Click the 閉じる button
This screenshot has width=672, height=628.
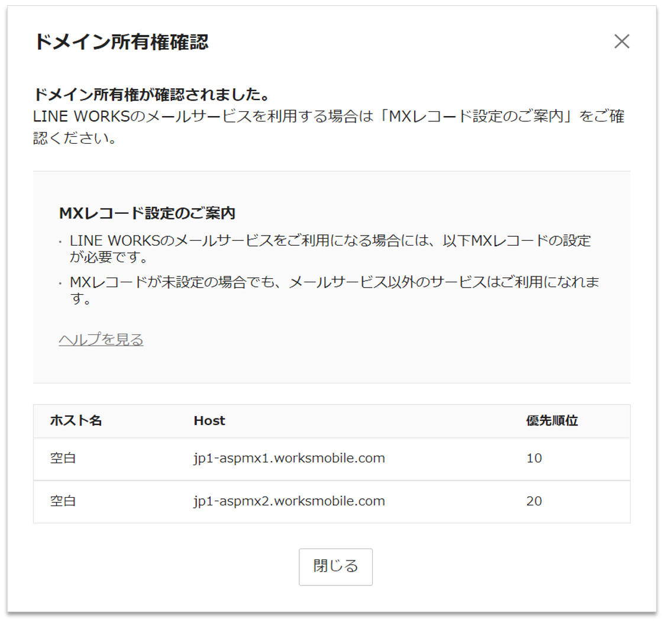(335, 566)
